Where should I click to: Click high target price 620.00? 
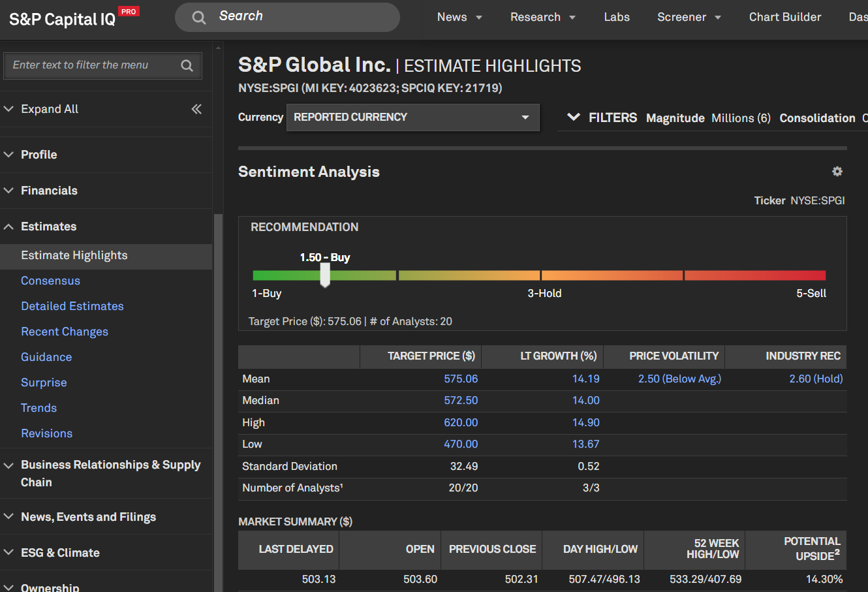click(x=461, y=423)
